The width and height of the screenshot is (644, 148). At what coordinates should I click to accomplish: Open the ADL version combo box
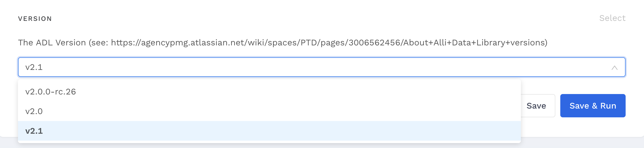point(322,67)
